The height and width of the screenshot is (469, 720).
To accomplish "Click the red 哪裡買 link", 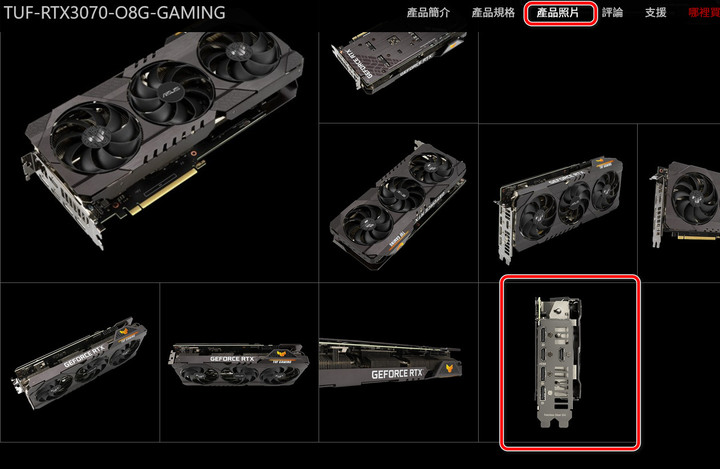I will (703, 12).
